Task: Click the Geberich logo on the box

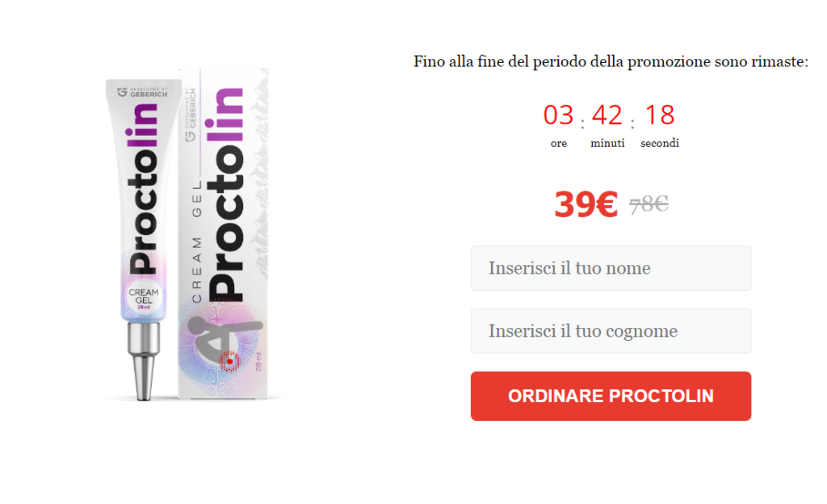Action: coord(191,115)
